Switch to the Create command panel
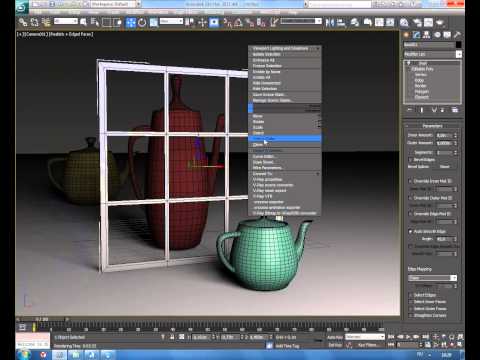 coord(406,34)
